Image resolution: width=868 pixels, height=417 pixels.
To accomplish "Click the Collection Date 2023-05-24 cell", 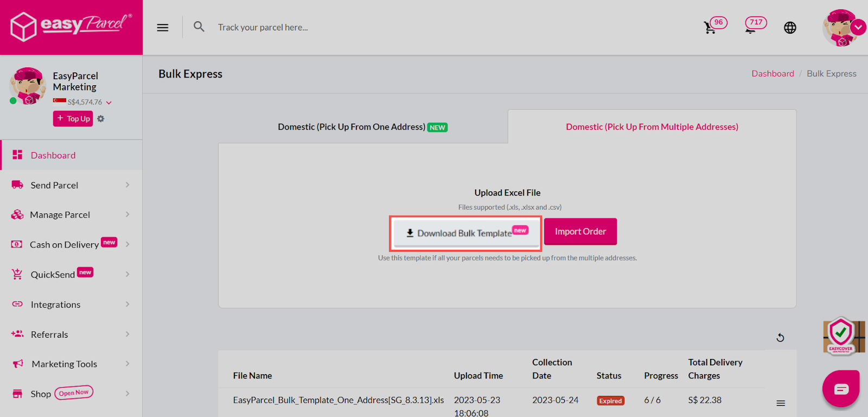I will [x=555, y=400].
